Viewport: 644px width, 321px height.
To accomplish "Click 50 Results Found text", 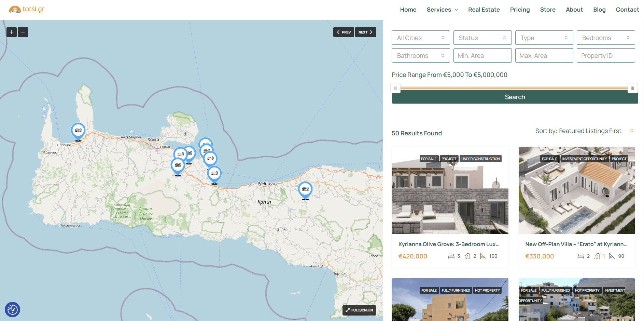I will 417,133.
